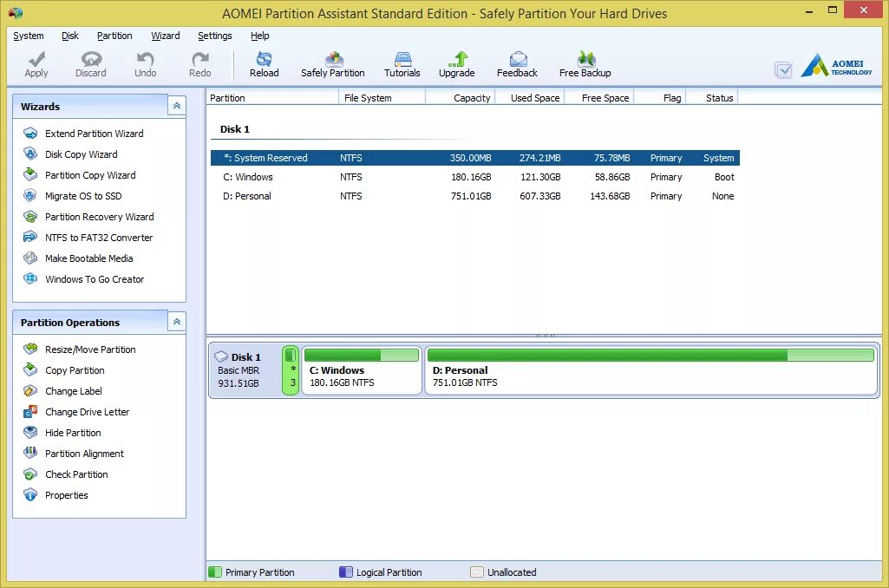Click the Discard toolbar icon
889x588 pixels.
pyautogui.click(x=91, y=58)
